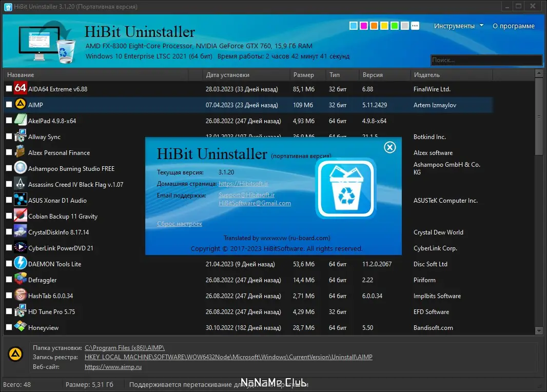The image size is (547, 392).
Task: Open the AIMP registry key link
Action: pyautogui.click(x=228, y=357)
